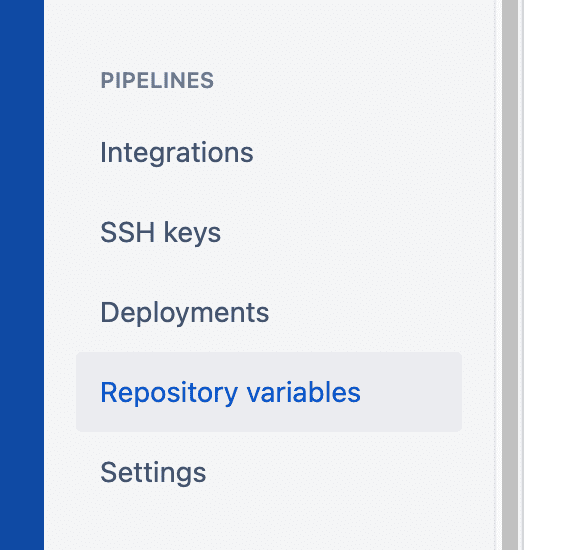Click the white content area beside scrollbar

click(x=553, y=275)
